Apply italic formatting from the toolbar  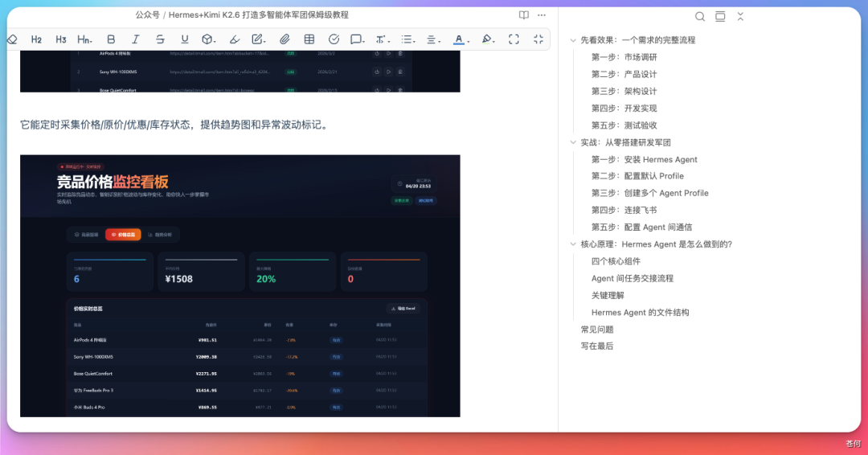[135, 39]
